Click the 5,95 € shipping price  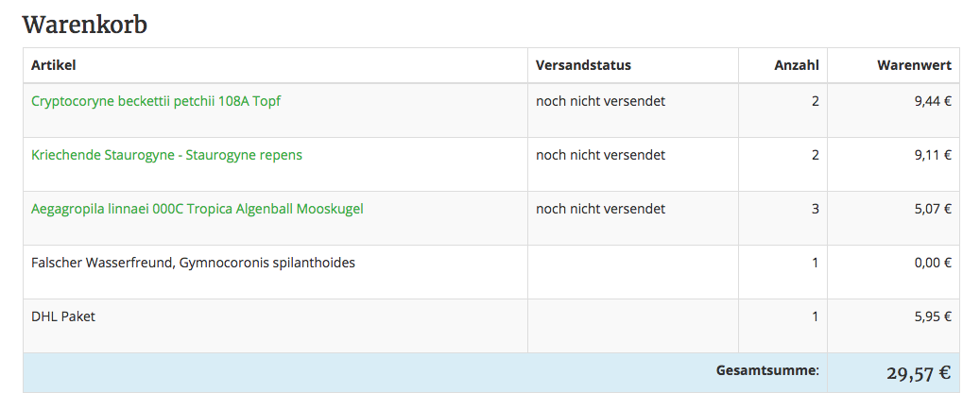tap(932, 316)
